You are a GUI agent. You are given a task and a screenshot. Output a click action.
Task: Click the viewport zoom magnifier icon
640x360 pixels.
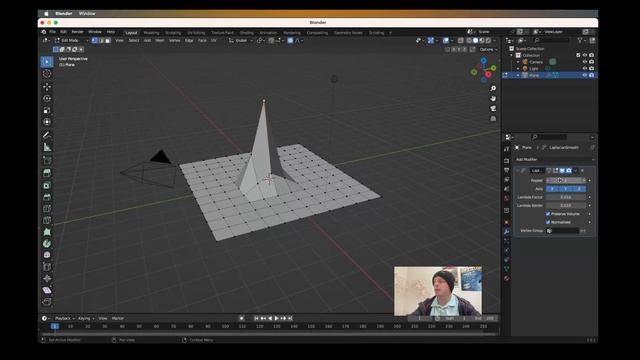click(493, 89)
